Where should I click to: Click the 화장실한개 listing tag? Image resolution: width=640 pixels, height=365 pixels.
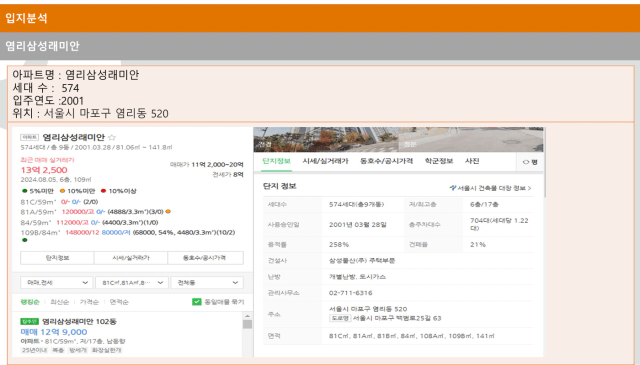(x=107, y=350)
